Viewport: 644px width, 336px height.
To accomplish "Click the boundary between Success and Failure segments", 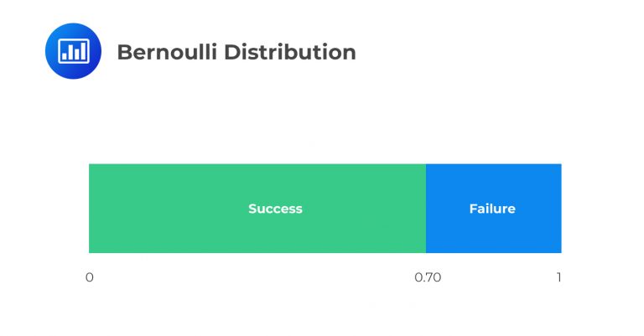I will tap(426, 209).
